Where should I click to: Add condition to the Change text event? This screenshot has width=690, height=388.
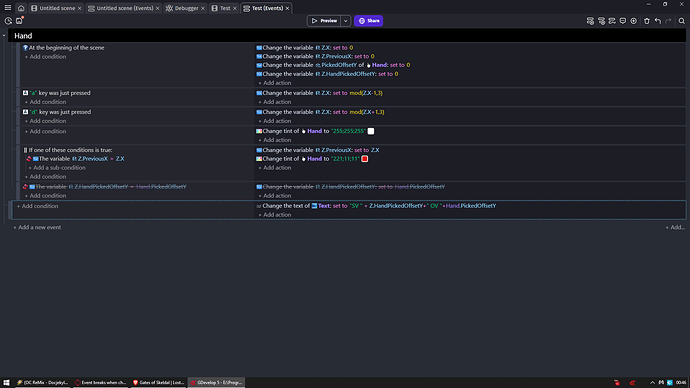click(37, 206)
